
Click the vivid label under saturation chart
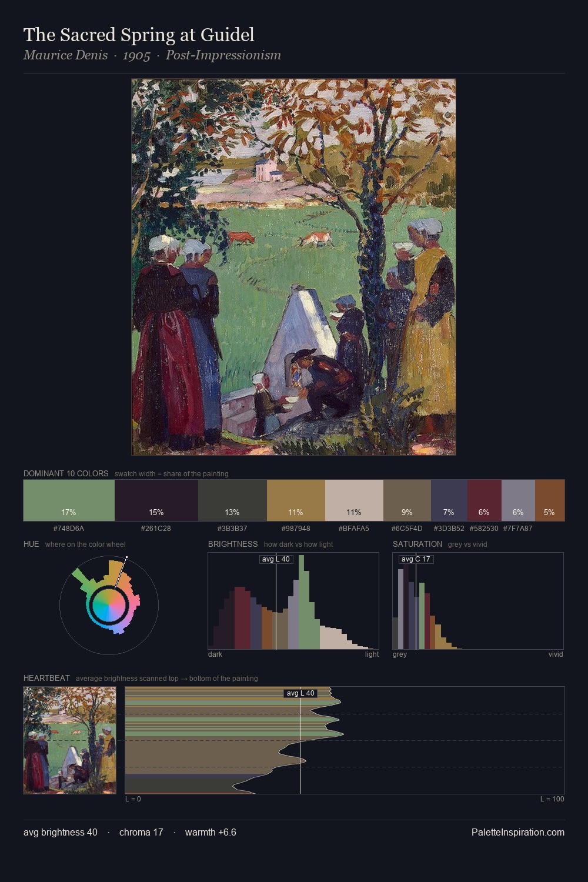(x=556, y=654)
